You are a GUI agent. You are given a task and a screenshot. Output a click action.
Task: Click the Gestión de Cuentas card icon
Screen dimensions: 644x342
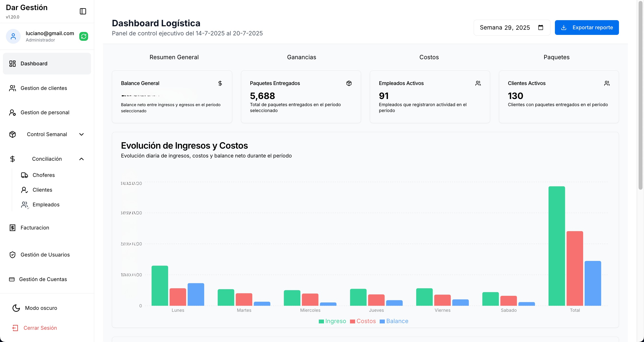click(x=12, y=279)
